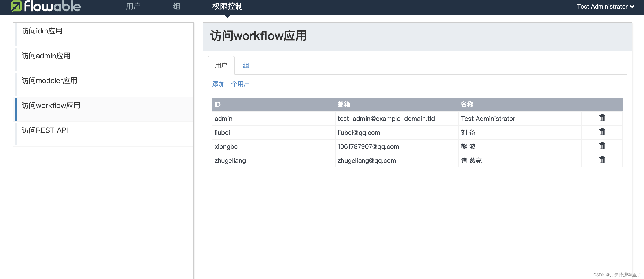Switch to the 用户 tab in the panel

point(221,65)
